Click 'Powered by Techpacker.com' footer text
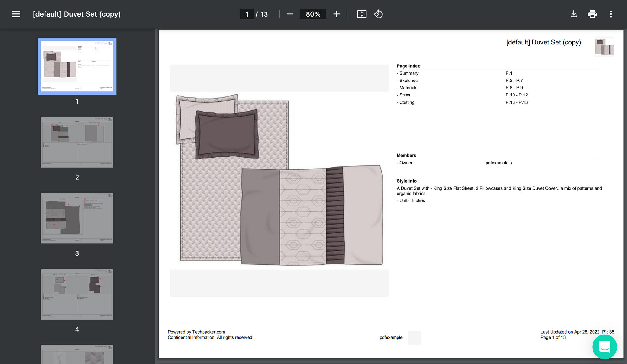Image resolution: width=627 pixels, height=364 pixels. tap(196, 332)
